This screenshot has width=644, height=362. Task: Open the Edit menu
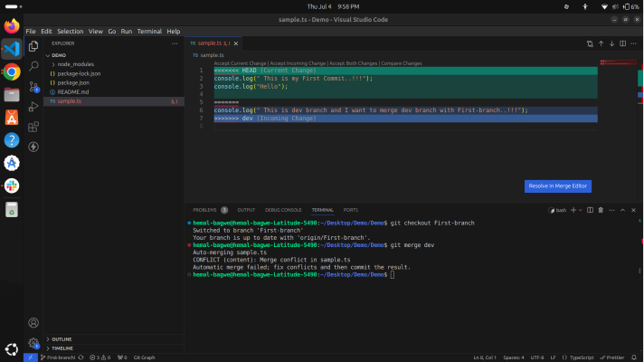click(x=46, y=32)
